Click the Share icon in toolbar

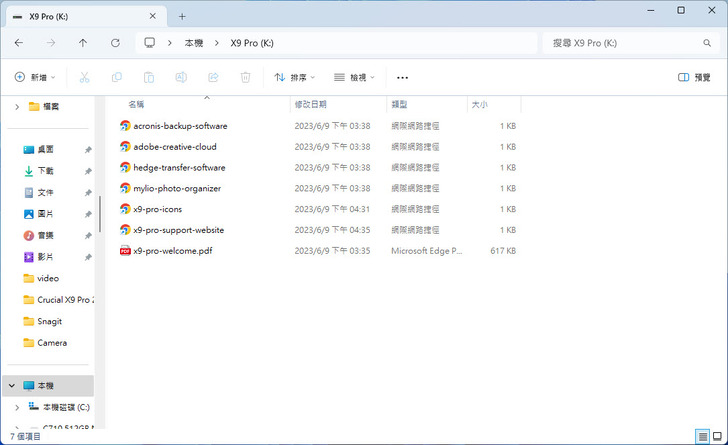[x=213, y=77]
